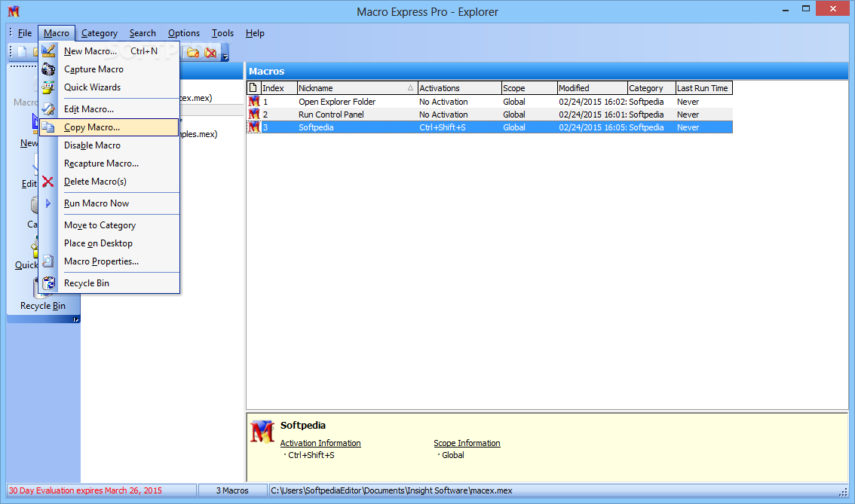This screenshot has height=504, width=855.
Task: Click the Index column header
Action: click(x=279, y=87)
